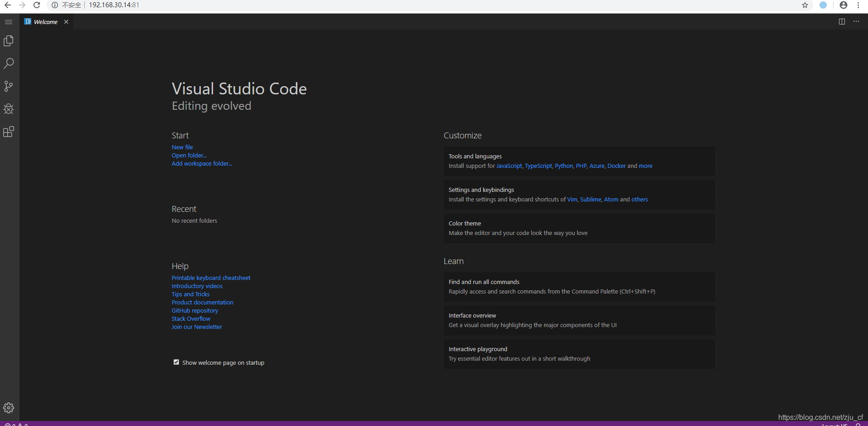Click browser back arrow

tap(8, 5)
